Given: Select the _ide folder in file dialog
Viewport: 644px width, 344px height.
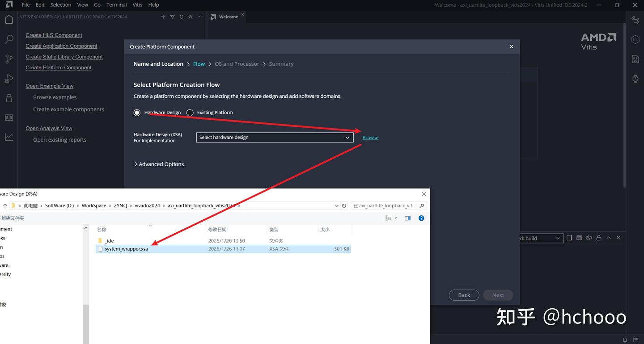Looking at the screenshot, I should pyautogui.click(x=223, y=241).
